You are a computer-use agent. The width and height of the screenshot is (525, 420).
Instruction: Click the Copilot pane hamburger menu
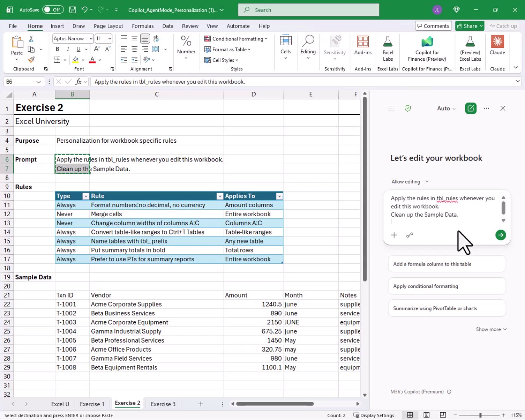[391, 108]
